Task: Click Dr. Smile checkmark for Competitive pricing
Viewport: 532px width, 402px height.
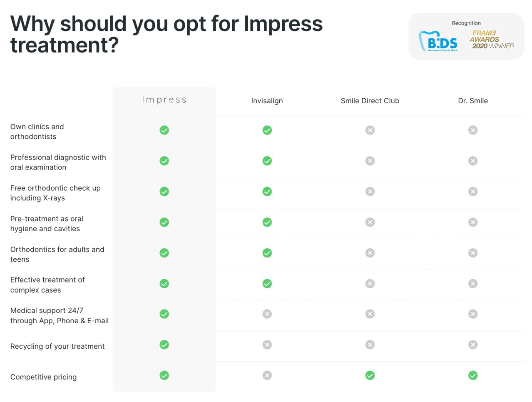Action: point(473,375)
